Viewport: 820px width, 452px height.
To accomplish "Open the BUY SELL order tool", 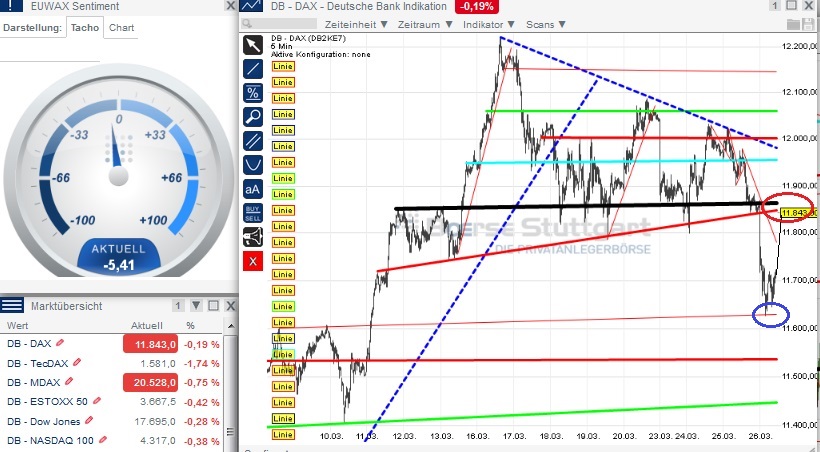I will pos(253,213).
